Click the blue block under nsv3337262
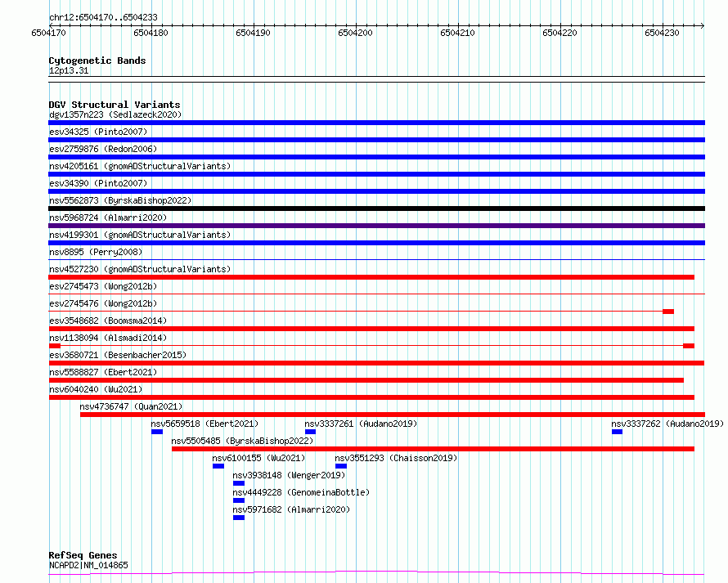 [x=617, y=432]
